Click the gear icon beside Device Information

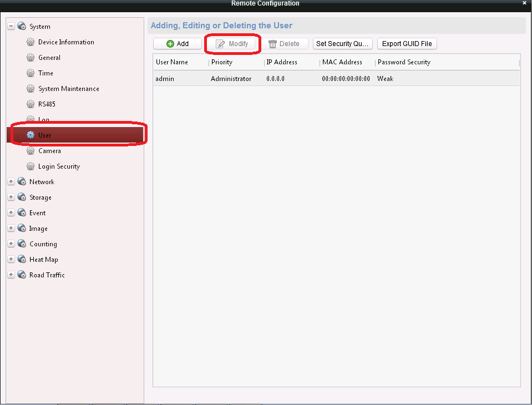(x=31, y=42)
